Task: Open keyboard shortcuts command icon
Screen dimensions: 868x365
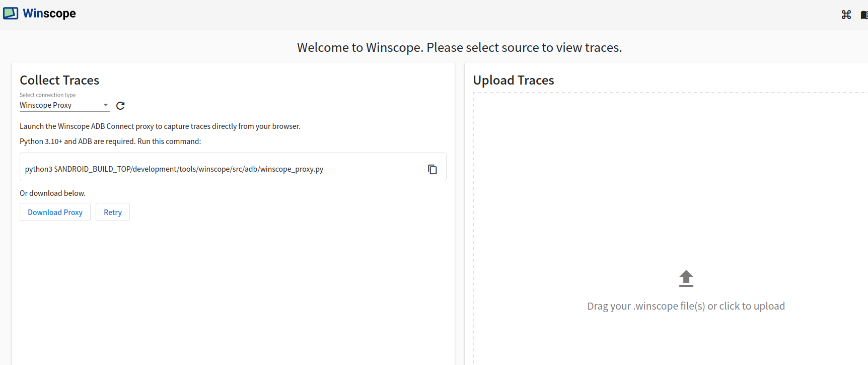Action: 846,15
